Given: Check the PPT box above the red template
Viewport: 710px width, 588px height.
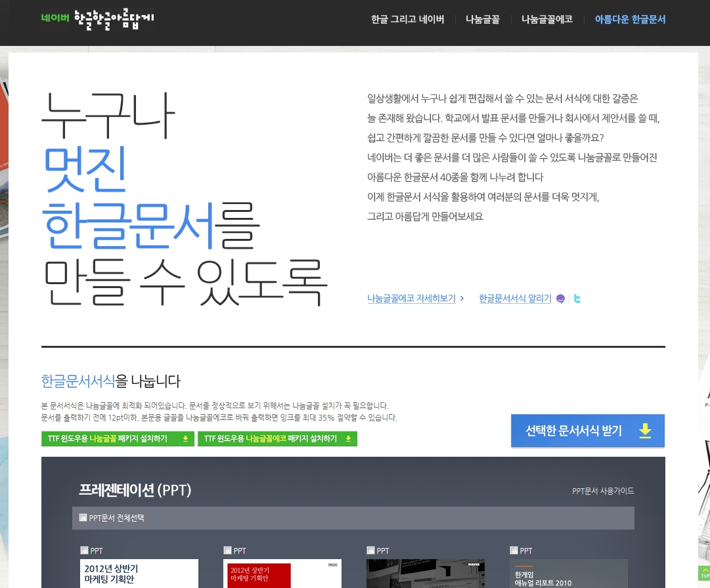Looking at the screenshot, I should (227, 551).
